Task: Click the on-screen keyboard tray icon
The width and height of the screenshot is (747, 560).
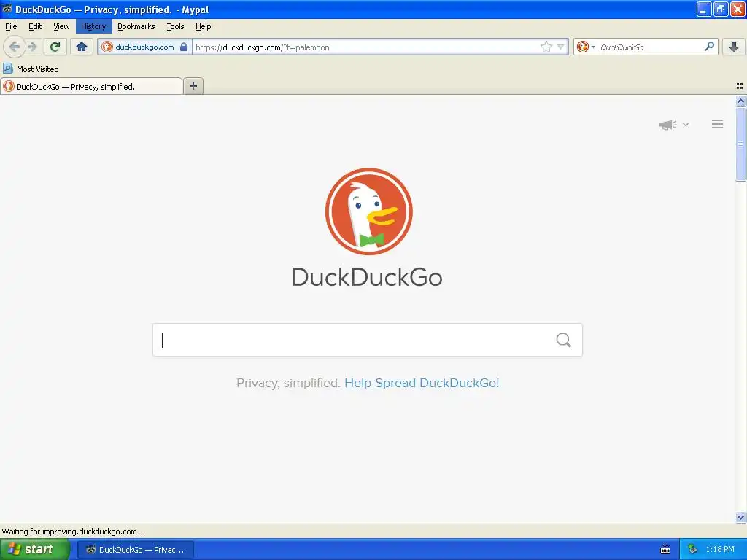Action: click(665, 550)
